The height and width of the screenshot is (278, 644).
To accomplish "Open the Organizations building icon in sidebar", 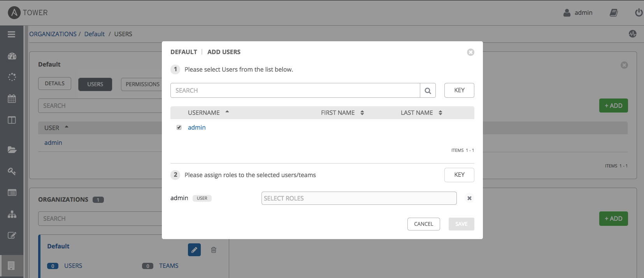I will point(11,266).
